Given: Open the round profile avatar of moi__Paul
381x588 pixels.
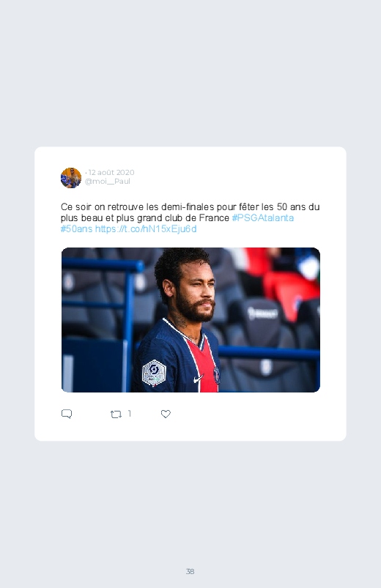Looking at the screenshot, I should point(71,178).
